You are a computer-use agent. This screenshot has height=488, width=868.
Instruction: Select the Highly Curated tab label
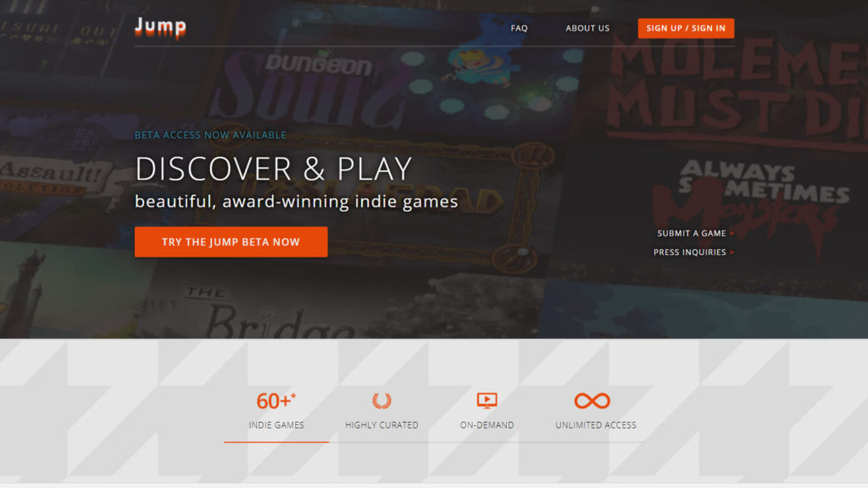381,425
